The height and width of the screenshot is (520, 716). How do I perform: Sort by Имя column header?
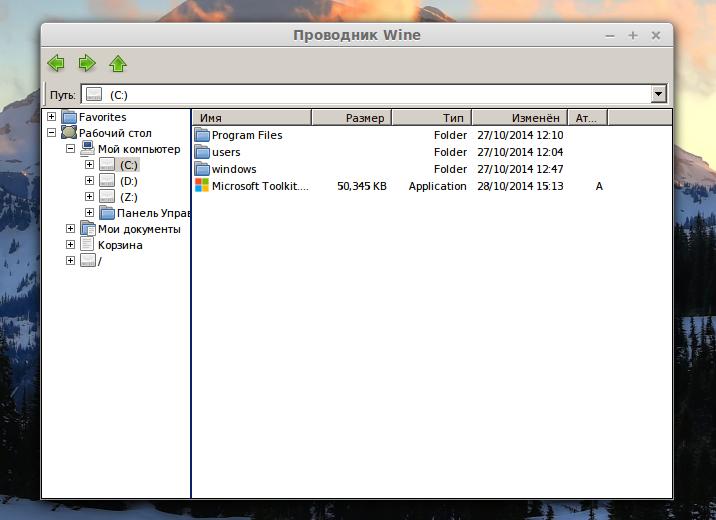coord(252,117)
